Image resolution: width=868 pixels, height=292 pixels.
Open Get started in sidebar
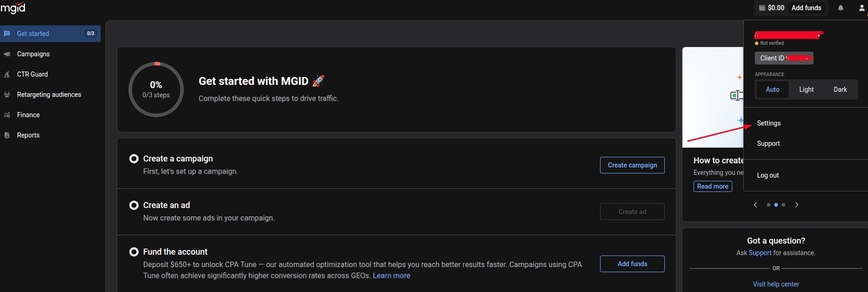tap(50, 34)
